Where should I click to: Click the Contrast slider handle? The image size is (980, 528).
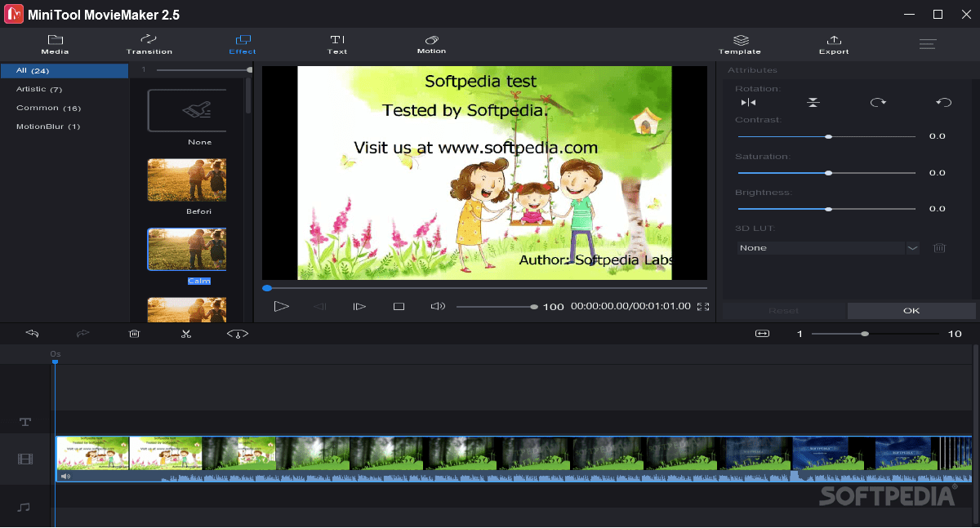point(828,137)
